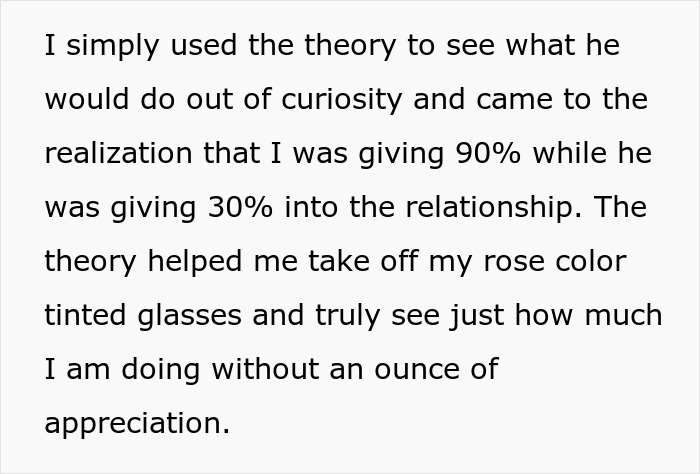Click the word "realization"

point(118,153)
